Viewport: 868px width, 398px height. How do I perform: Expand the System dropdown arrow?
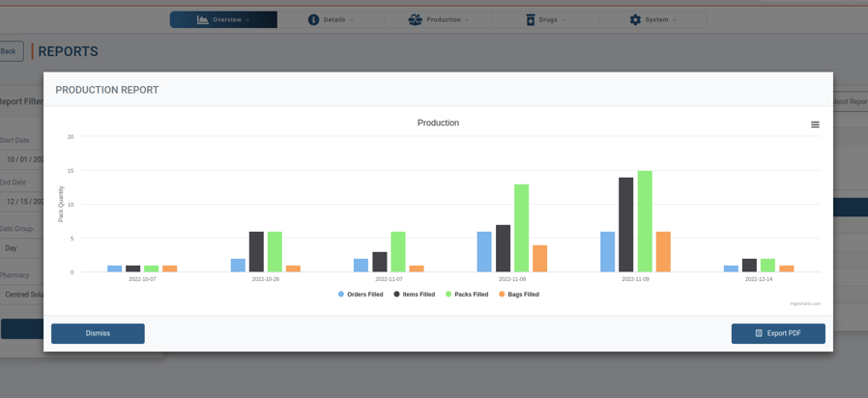point(675,20)
